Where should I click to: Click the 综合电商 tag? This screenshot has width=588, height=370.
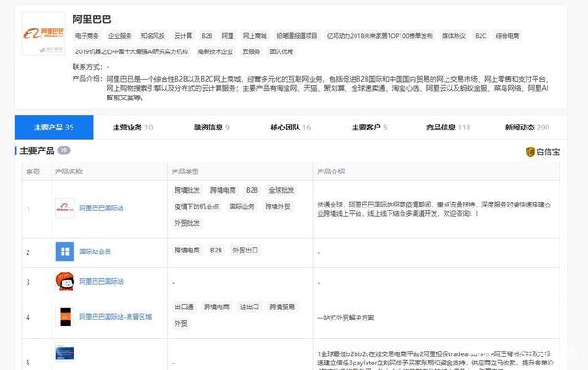click(x=507, y=36)
